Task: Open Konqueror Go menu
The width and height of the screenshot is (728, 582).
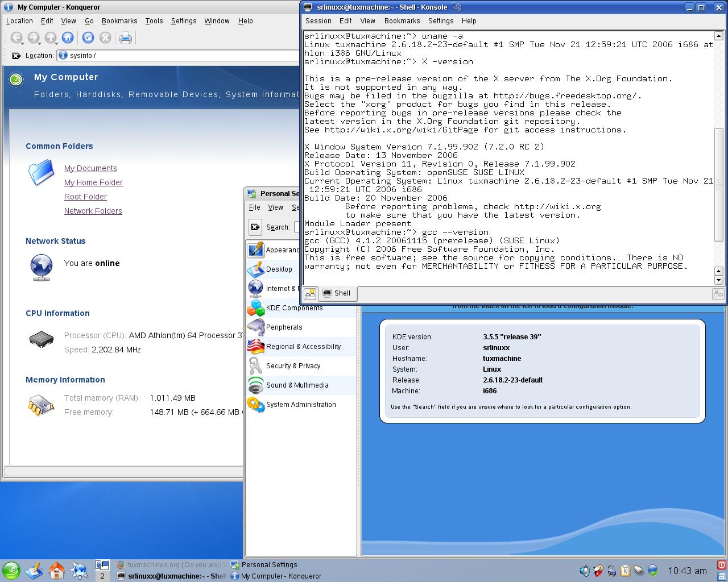Action: [x=89, y=21]
